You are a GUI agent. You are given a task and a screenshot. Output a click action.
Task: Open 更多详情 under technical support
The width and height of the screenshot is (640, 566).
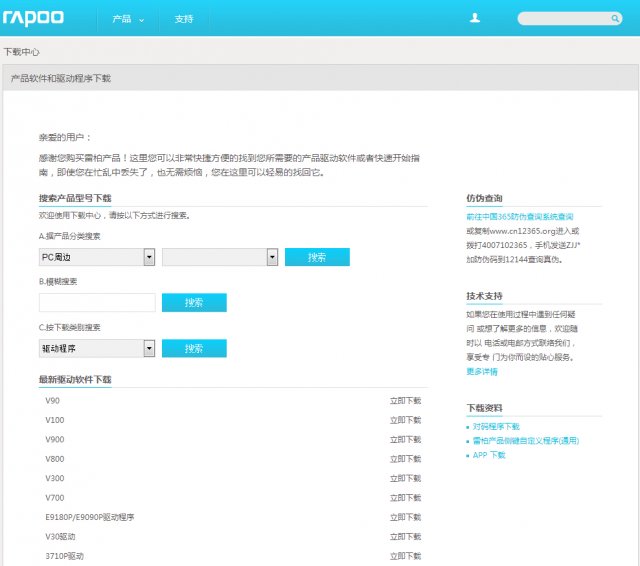[481, 371]
